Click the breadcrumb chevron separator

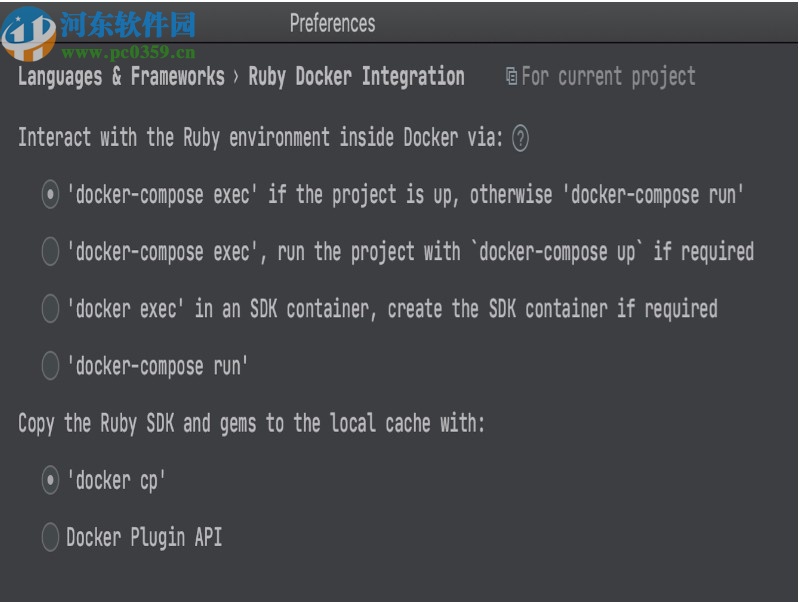[x=236, y=77]
